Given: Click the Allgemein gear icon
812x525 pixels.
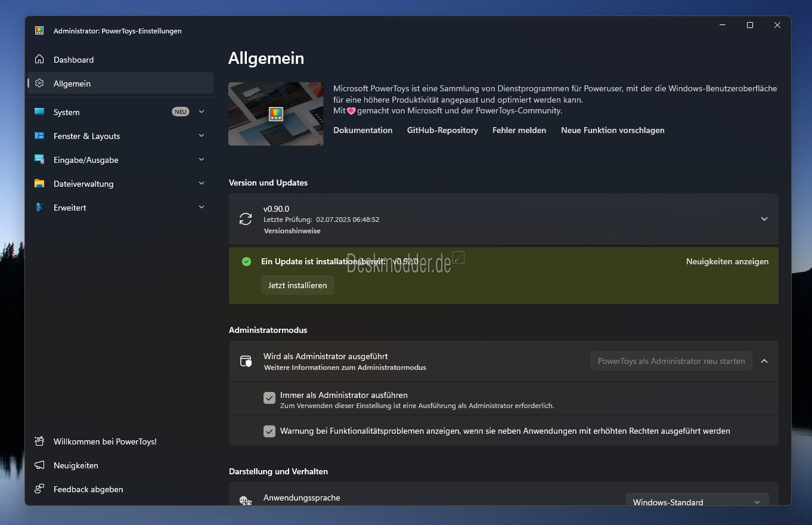Looking at the screenshot, I should click(39, 83).
